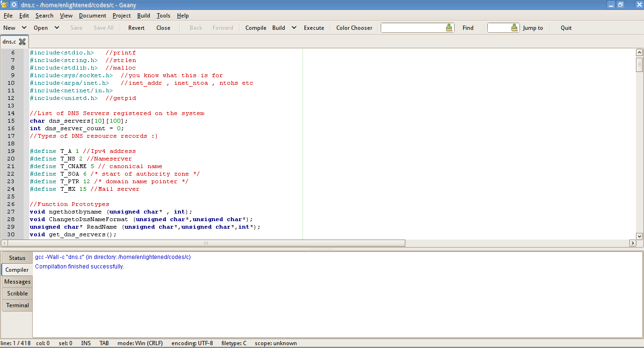This screenshot has height=348, width=644.
Task: Click the horizontal scroll left arrow
Action: [5, 243]
